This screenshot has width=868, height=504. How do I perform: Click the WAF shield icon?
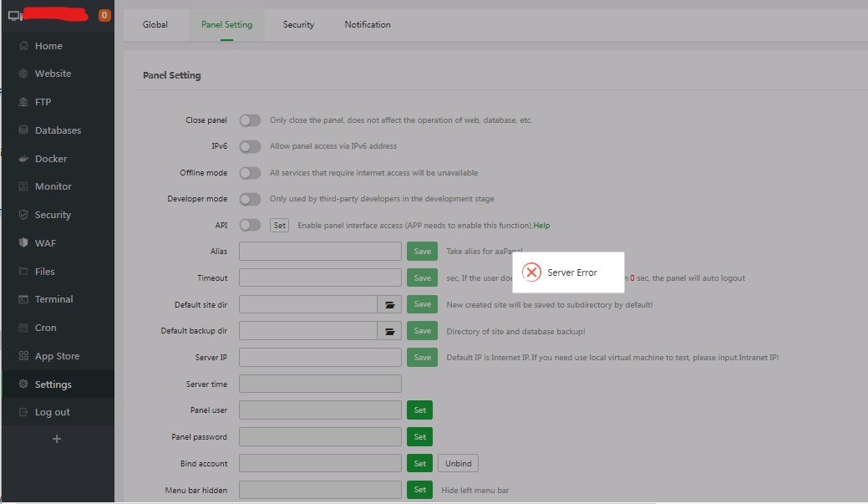[x=23, y=243]
